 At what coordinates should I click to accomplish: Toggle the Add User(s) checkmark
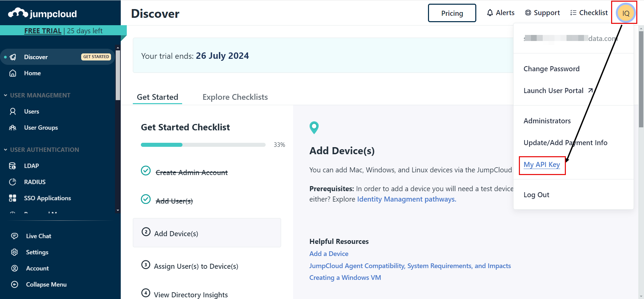[x=146, y=199]
